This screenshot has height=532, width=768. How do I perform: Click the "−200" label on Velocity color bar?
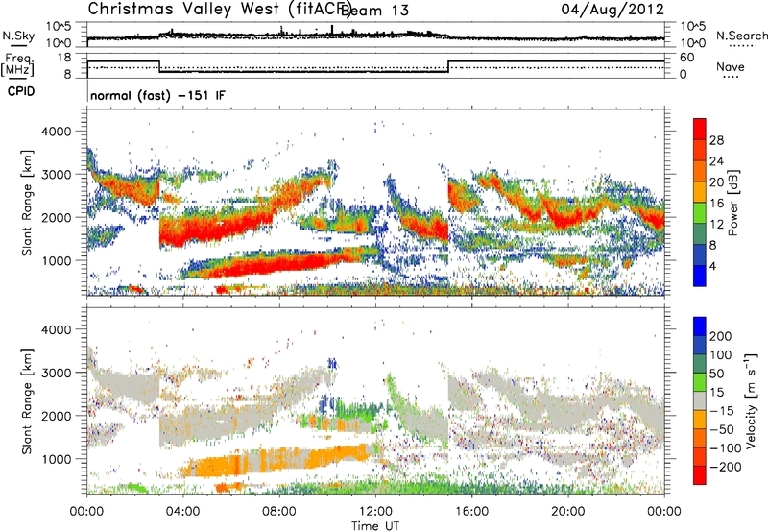click(x=726, y=467)
